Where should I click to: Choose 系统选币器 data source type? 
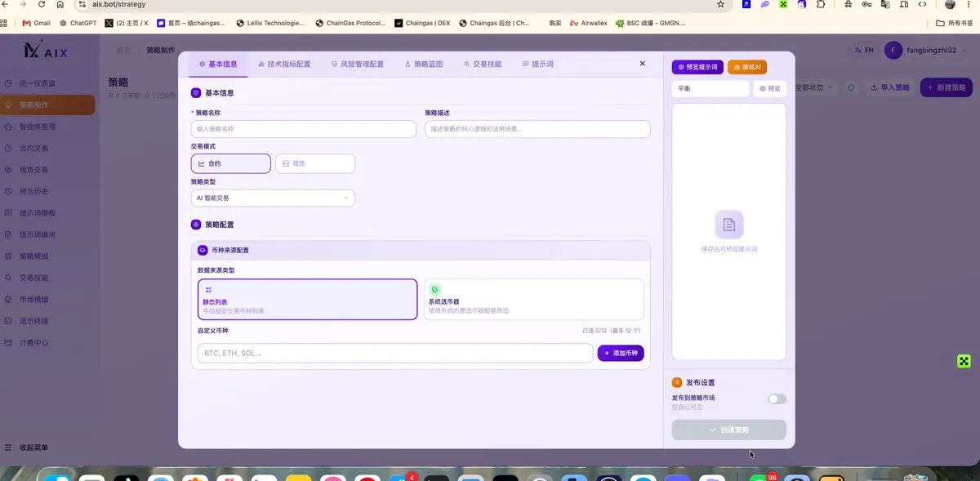pyautogui.click(x=533, y=300)
